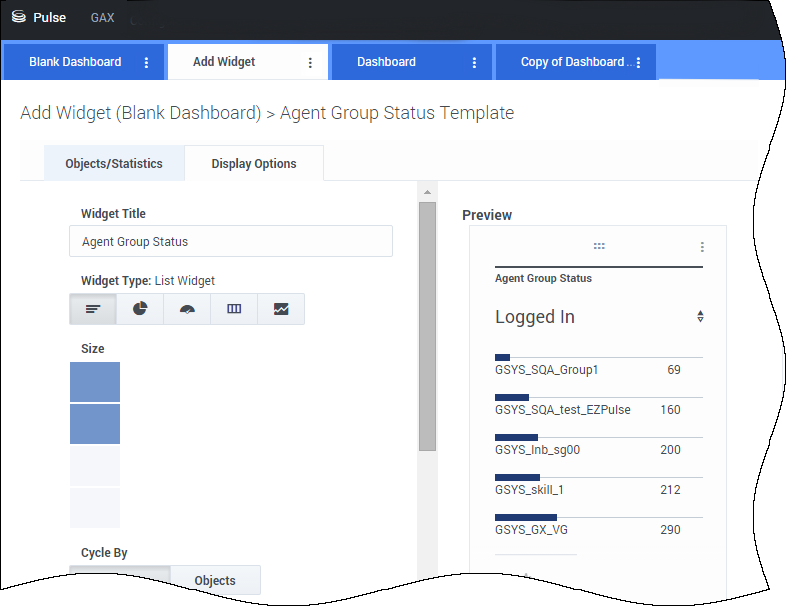Open Add Widget tab options menu
The height and width of the screenshot is (607, 787).
[x=310, y=62]
